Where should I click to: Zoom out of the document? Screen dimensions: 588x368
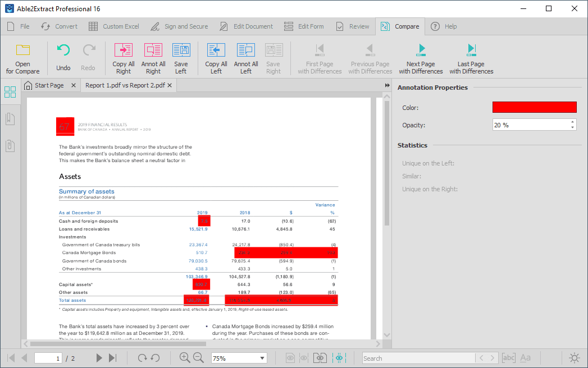click(x=198, y=358)
